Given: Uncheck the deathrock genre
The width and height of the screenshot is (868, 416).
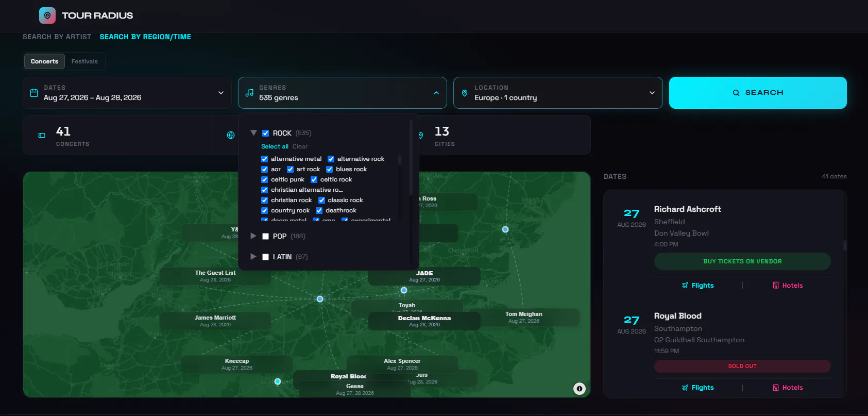Looking at the screenshot, I should (x=319, y=210).
